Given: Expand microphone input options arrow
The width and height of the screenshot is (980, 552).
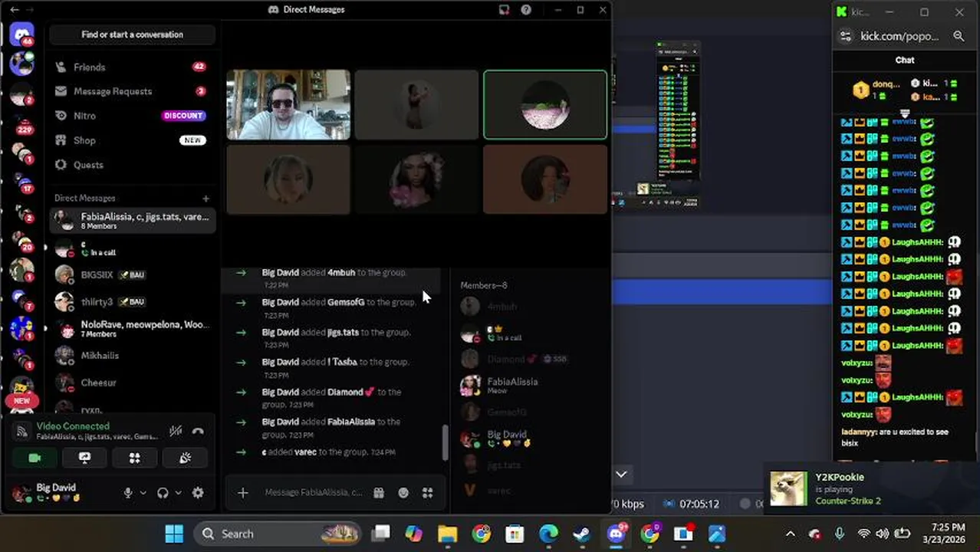Looking at the screenshot, I should (x=143, y=493).
